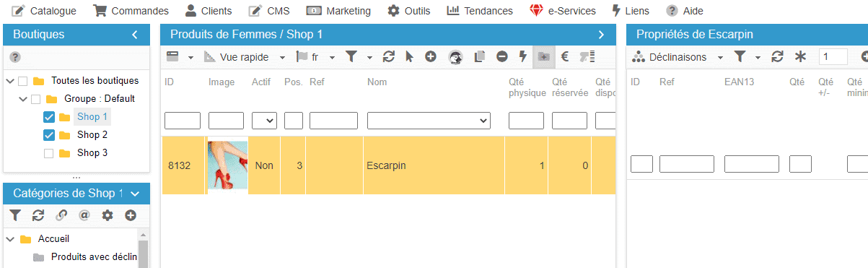Image resolution: width=868 pixels, height=268 pixels.
Task: Open settings gear in categories toolbar
Action: click(x=108, y=215)
